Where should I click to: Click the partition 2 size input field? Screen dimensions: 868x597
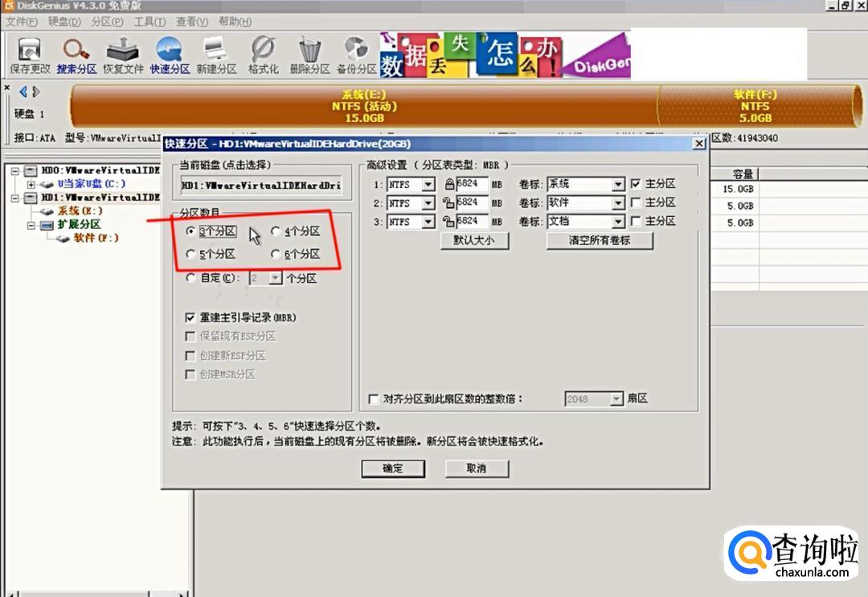tap(473, 203)
